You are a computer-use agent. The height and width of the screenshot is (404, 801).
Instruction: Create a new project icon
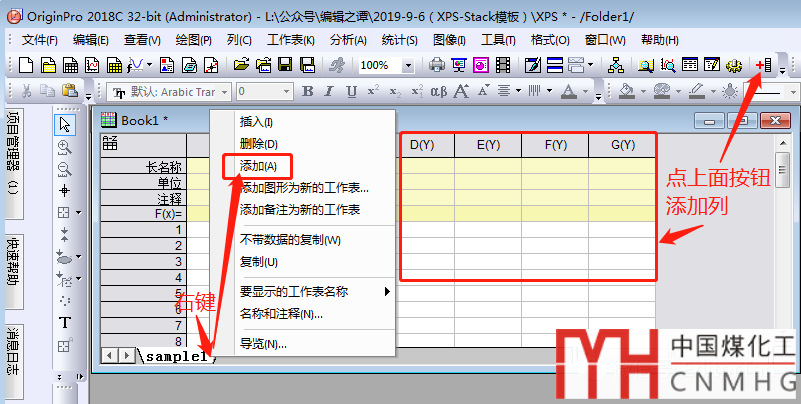click(x=26, y=65)
